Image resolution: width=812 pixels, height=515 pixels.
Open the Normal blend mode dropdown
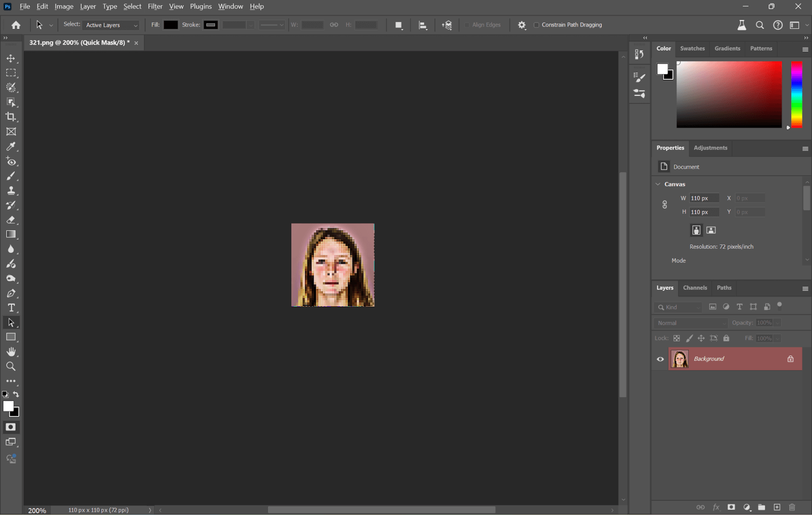[x=691, y=323]
